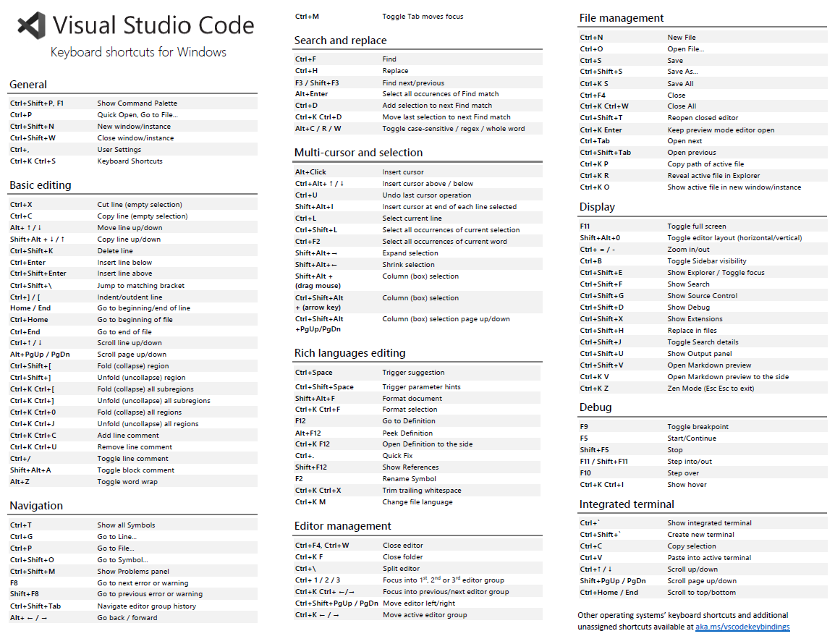The image size is (835, 644).
Task: Click the 'Visual Studio Code' title text
Action: 153,25
